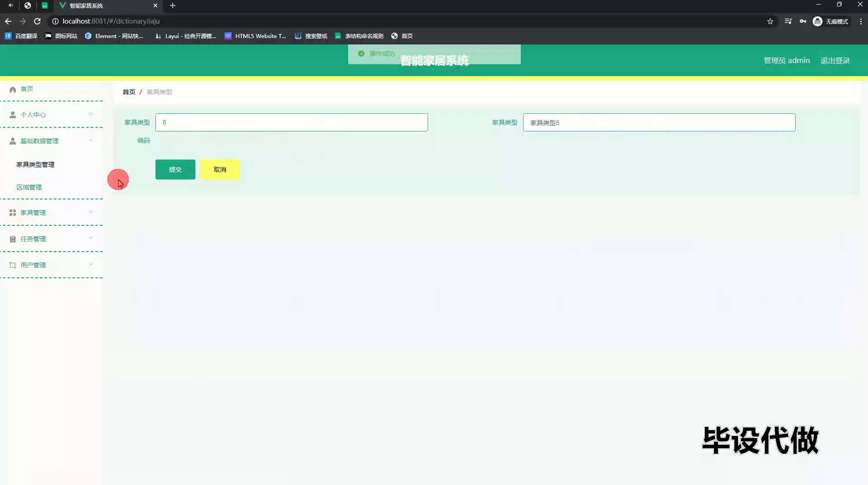Select the 智能家居系统 browser tab
This screenshot has height=485, width=868.
108,5
